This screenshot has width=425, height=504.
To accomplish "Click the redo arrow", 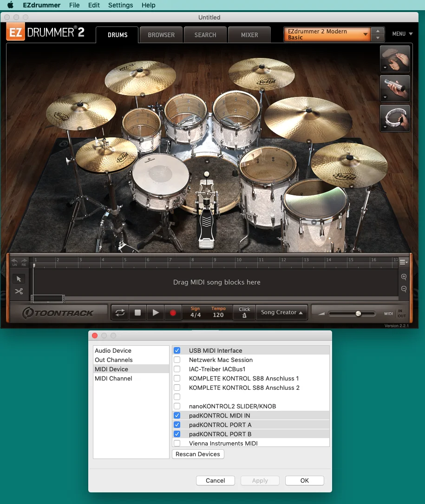I will click(24, 262).
